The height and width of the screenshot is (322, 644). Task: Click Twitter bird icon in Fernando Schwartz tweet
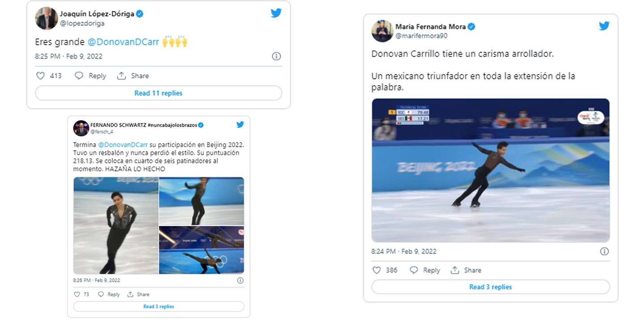240,125
